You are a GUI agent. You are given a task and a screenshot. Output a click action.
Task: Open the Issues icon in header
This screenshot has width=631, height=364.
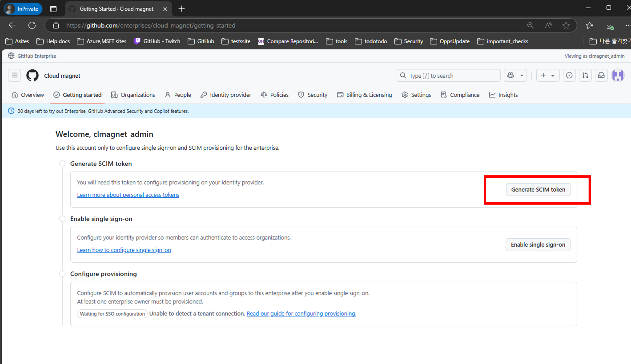coord(569,75)
